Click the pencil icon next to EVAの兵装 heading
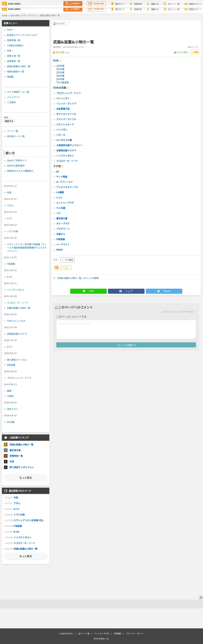The height and width of the screenshot is (644, 203). click(x=68, y=88)
